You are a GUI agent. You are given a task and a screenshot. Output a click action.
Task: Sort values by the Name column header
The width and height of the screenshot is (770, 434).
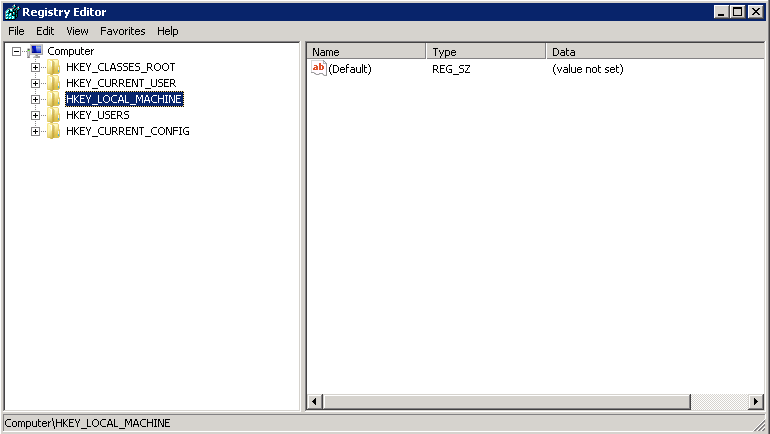tap(366, 52)
